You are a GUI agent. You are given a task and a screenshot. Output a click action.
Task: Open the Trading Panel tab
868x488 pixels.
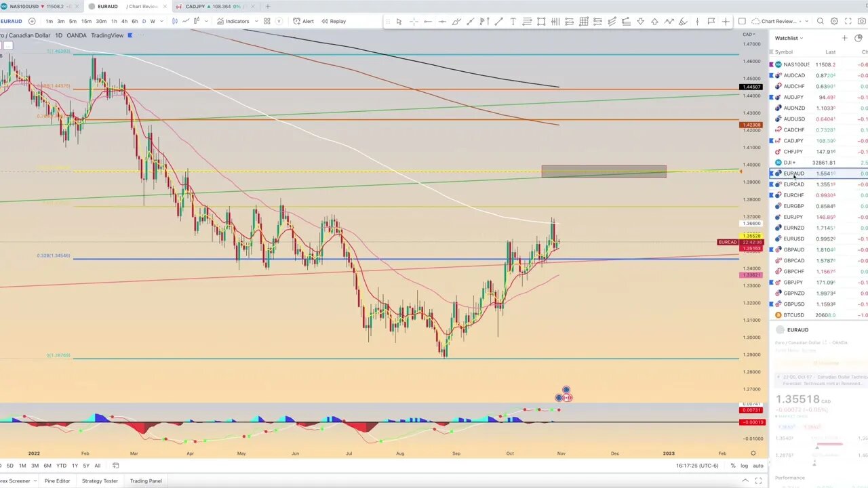tap(146, 481)
